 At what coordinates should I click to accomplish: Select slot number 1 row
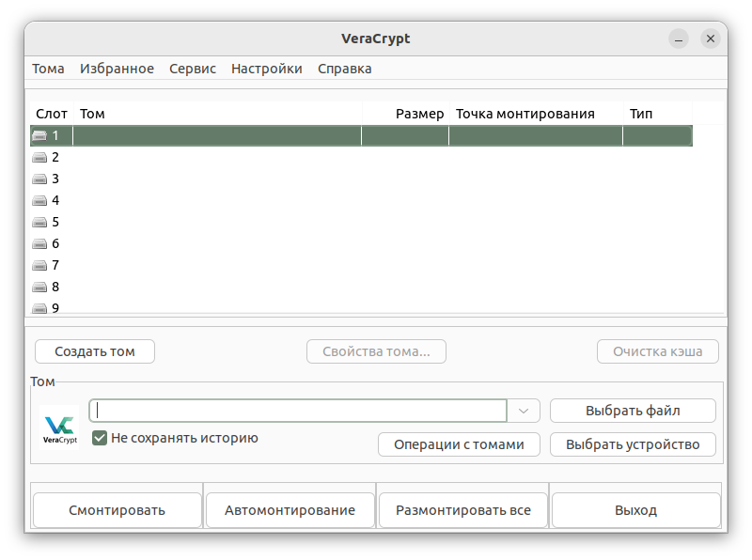click(x=361, y=135)
